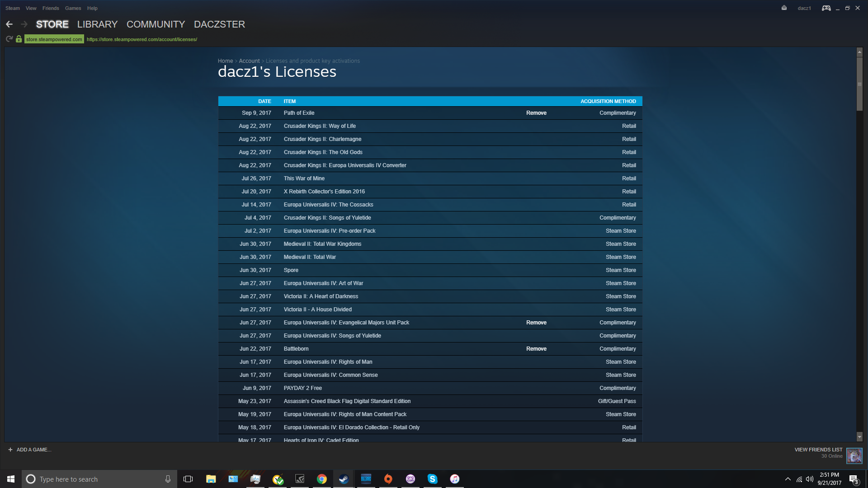Click the friends list avatar thumbnail
Screen dimensions: 868x488
(x=854, y=455)
